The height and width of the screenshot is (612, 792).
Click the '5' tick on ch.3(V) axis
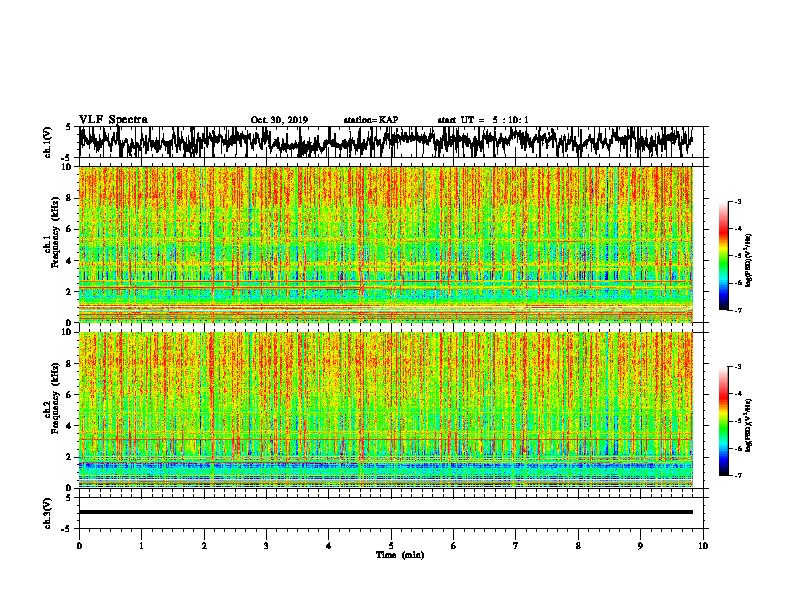tap(68, 498)
